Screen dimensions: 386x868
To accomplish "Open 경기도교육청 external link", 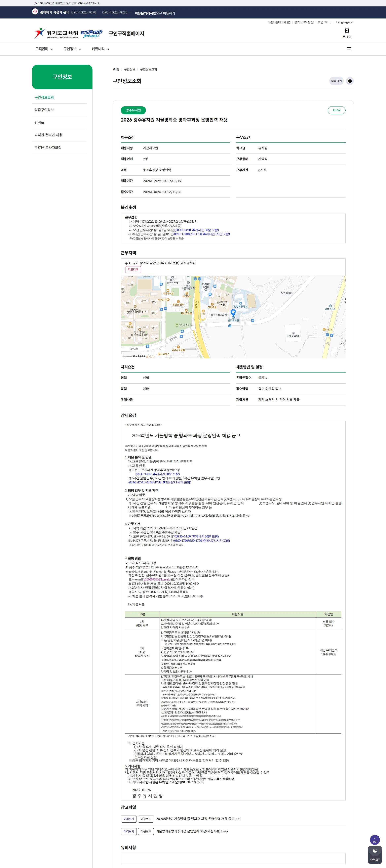I will tap(304, 22).
